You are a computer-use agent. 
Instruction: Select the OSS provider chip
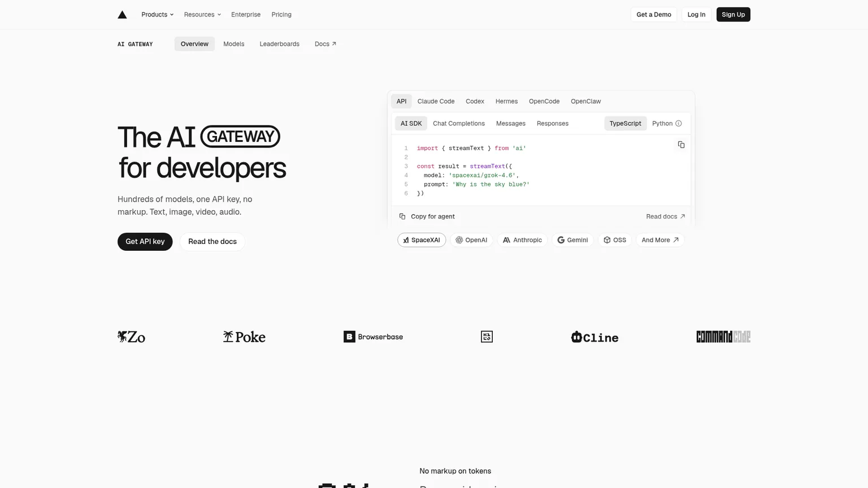point(615,240)
